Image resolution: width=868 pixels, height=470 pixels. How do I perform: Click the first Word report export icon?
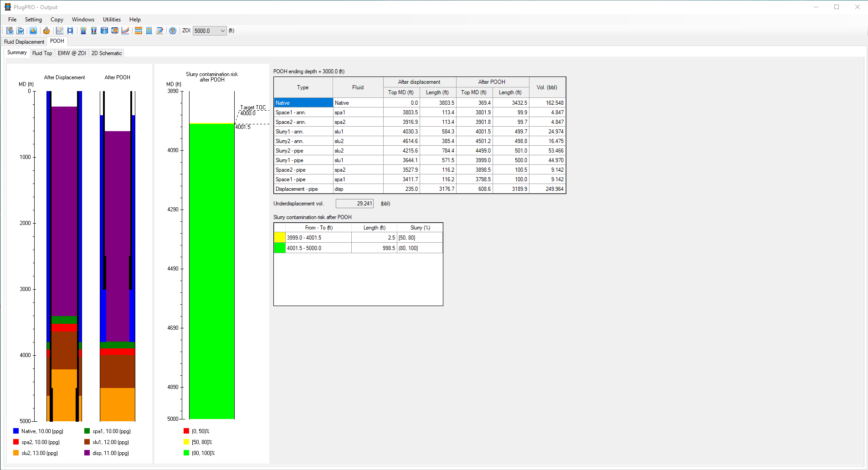[10, 31]
